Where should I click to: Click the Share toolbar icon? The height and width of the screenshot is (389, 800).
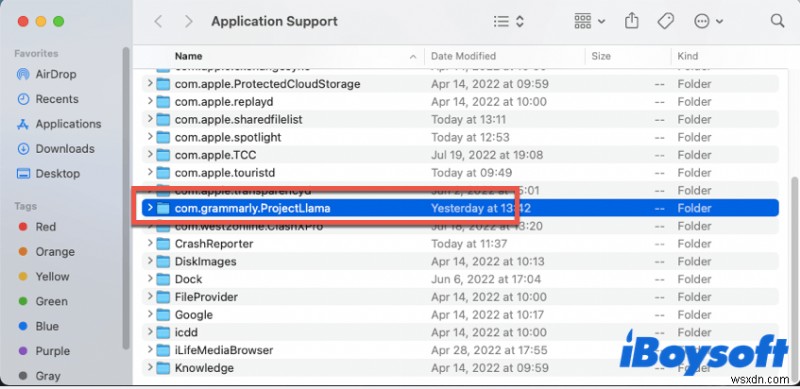[x=632, y=21]
